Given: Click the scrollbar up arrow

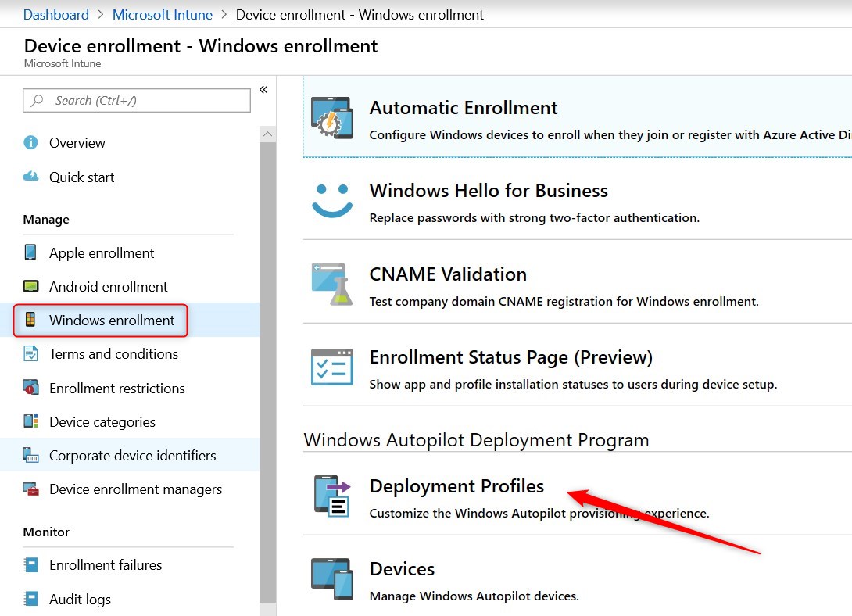Looking at the screenshot, I should coord(267,134).
